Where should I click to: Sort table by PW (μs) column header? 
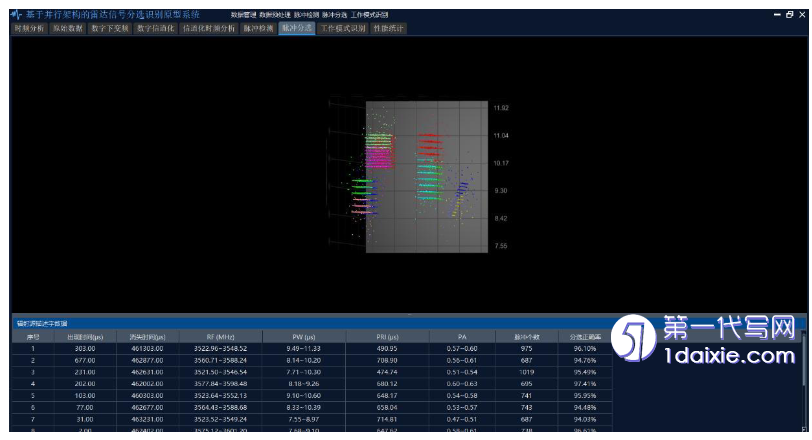click(x=307, y=337)
